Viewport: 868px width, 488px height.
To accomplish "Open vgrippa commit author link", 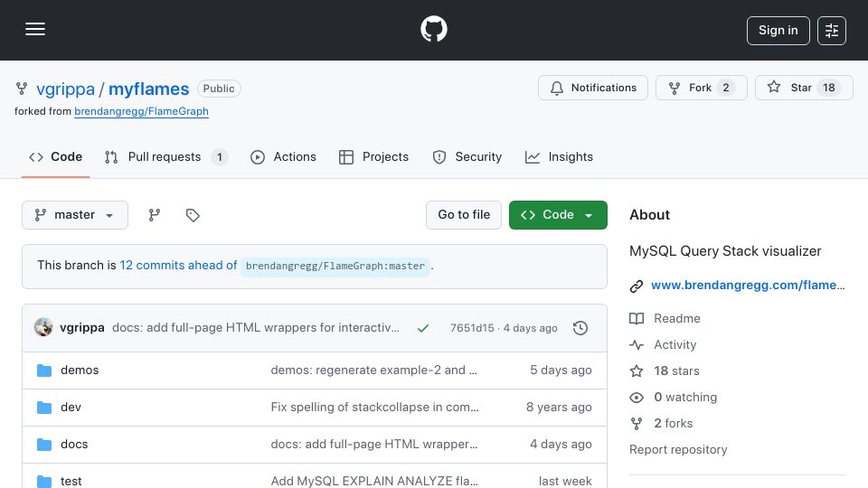I will click(x=82, y=327).
